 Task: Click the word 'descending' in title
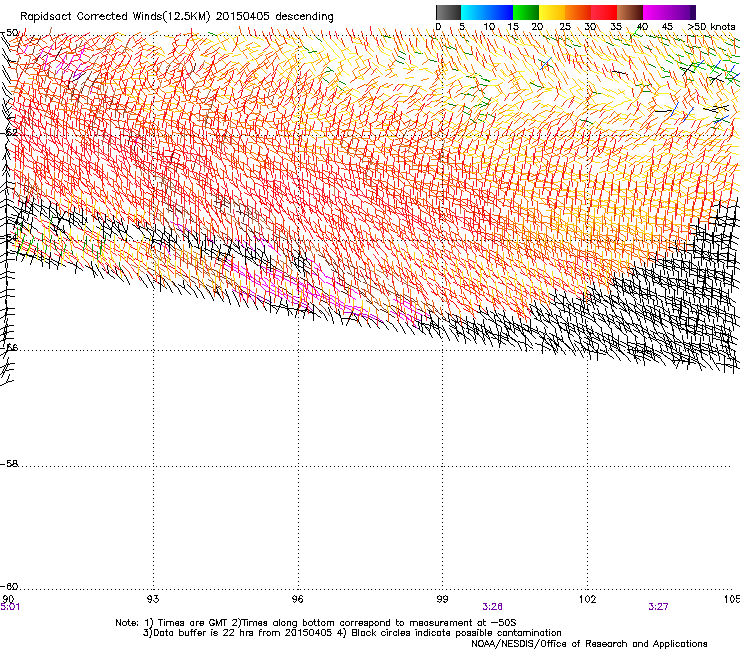pyautogui.click(x=304, y=17)
